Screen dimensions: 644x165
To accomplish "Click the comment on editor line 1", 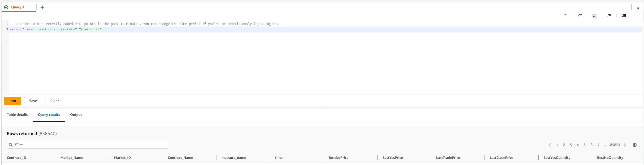I will pyautogui.click(x=145, y=24).
